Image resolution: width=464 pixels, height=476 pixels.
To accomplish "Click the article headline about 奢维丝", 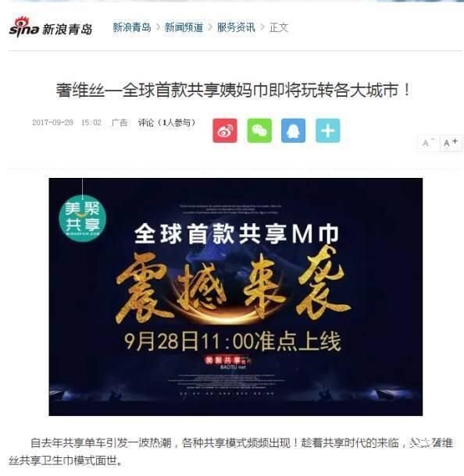I will point(233,91).
